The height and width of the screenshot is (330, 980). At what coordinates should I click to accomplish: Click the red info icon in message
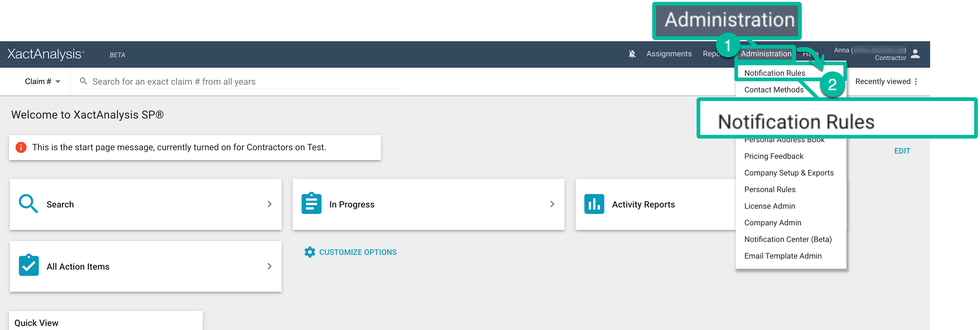point(21,147)
